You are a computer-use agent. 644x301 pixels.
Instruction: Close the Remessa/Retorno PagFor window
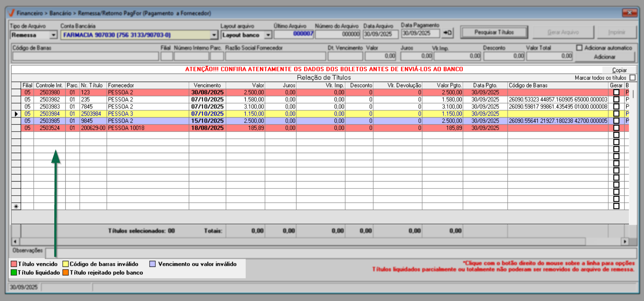coord(629,13)
